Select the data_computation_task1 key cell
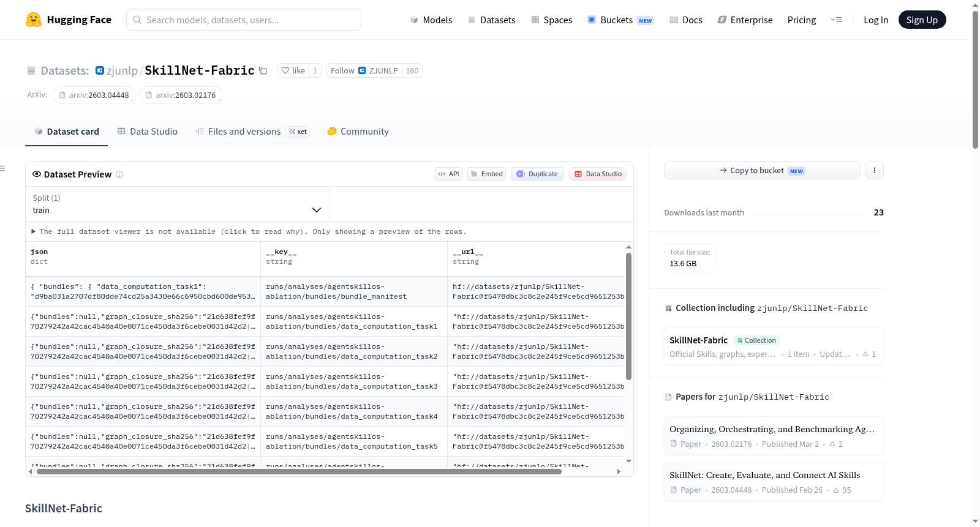This screenshot has width=980, height=527. [354, 321]
